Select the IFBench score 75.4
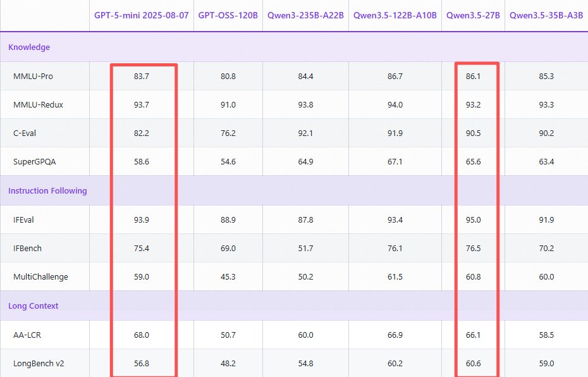 tap(142, 249)
